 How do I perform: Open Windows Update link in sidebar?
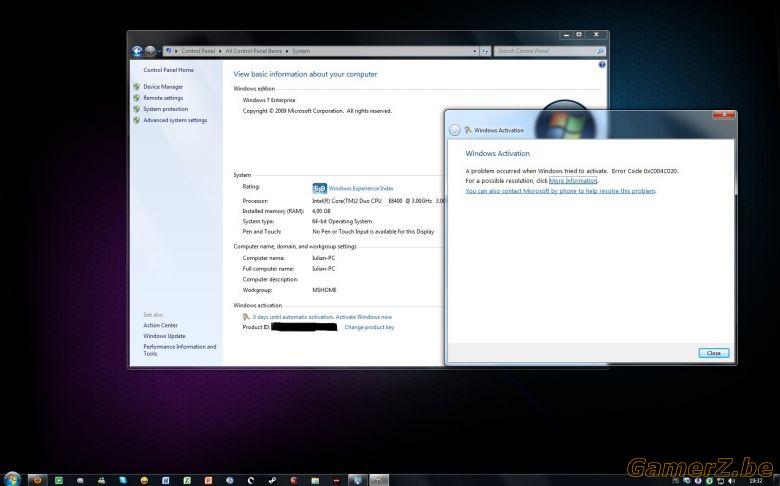point(164,336)
